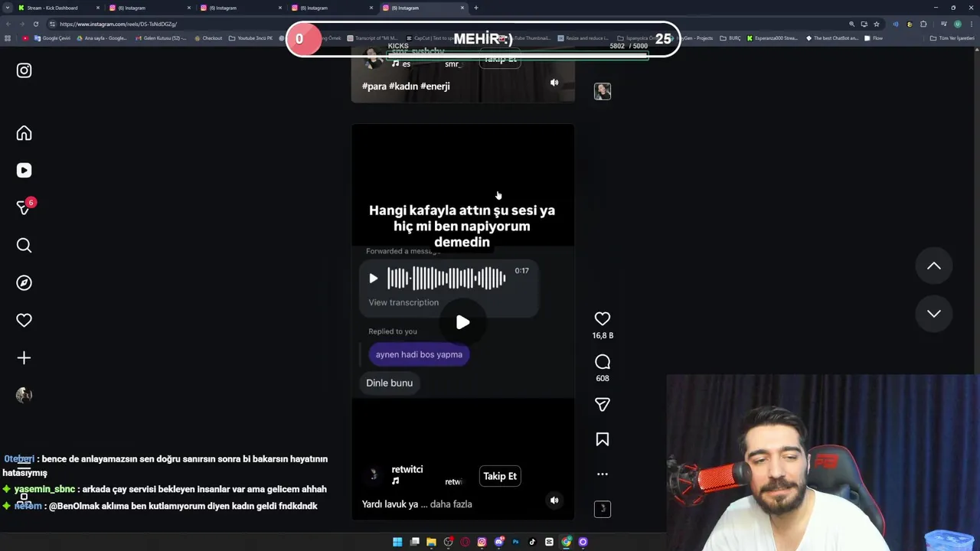Expand caption with daha fazla

coord(451,504)
